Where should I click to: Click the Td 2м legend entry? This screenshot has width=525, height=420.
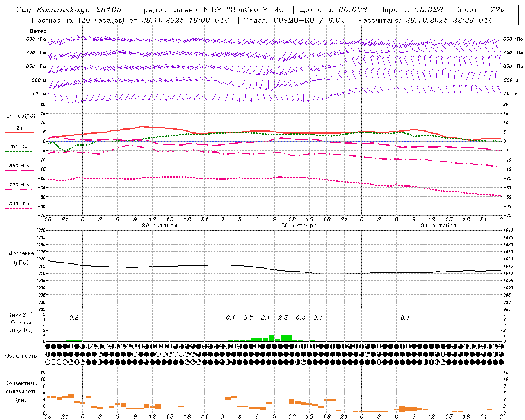click(x=19, y=147)
